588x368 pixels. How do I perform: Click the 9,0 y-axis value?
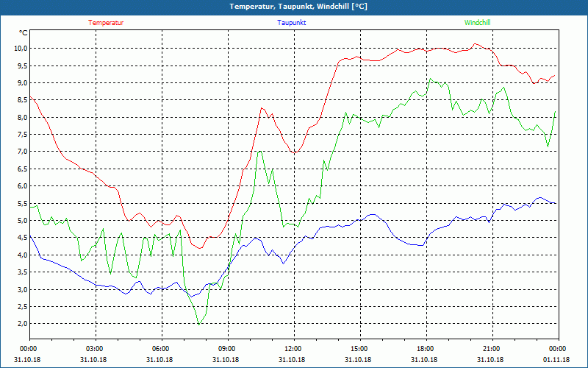tap(22, 82)
